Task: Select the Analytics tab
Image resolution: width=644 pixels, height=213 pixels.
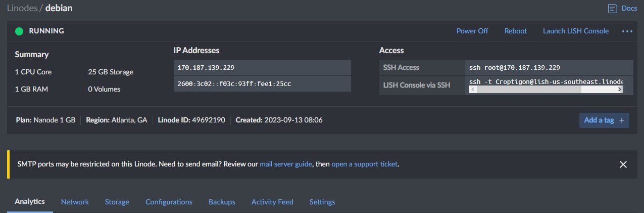Action: pyautogui.click(x=30, y=201)
